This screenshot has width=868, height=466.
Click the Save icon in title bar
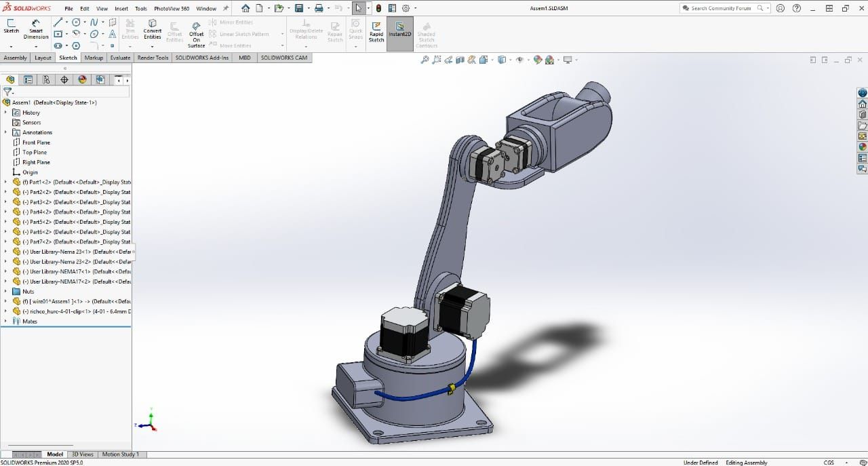click(x=298, y=8)
